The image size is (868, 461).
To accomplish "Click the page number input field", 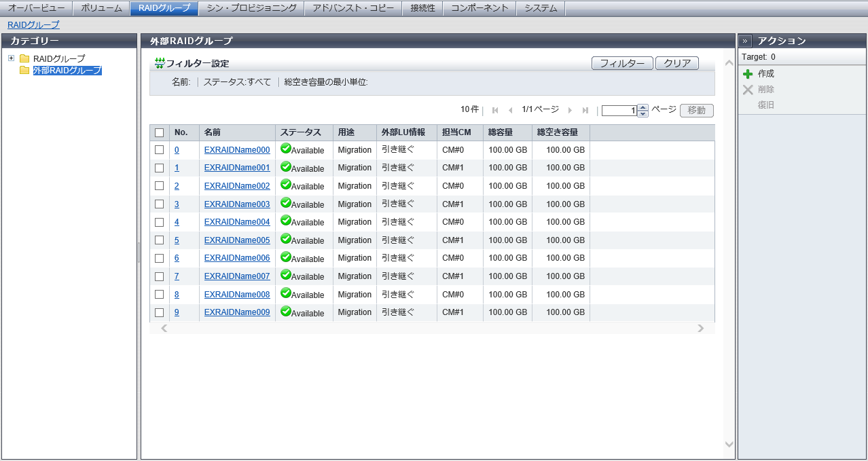I will [619, 111].
